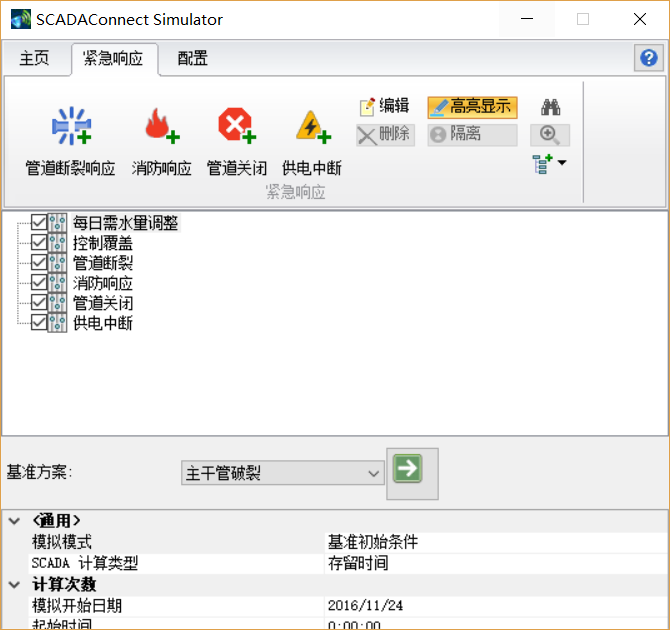The image size is (670, 630).
Task: Select 每日需水量调整 tree row
Action: click(x=126, y=223)
